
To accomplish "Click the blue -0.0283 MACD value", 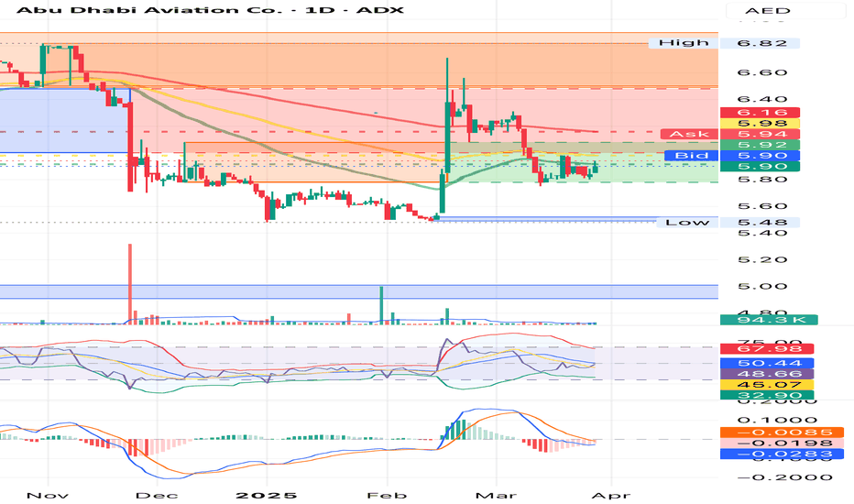I will point(782,454).
